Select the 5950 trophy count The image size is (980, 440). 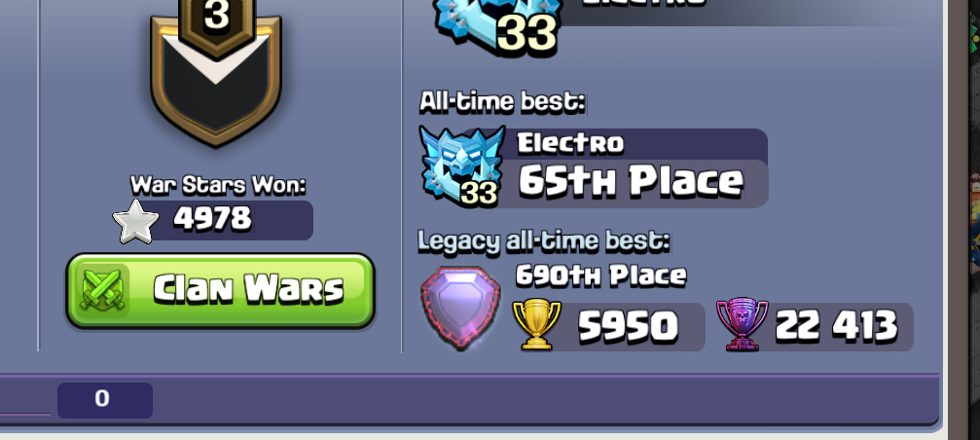(x=628, y=326)
